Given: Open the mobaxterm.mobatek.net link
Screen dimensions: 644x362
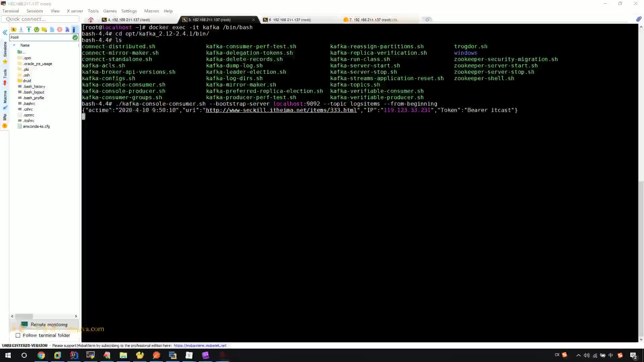Looking at the screenshot, I should pyautogui.click(x=200, y=346).
